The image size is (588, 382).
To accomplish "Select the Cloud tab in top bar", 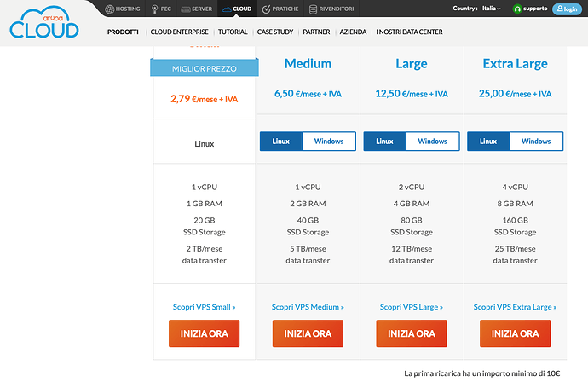I will pos(237,9).
